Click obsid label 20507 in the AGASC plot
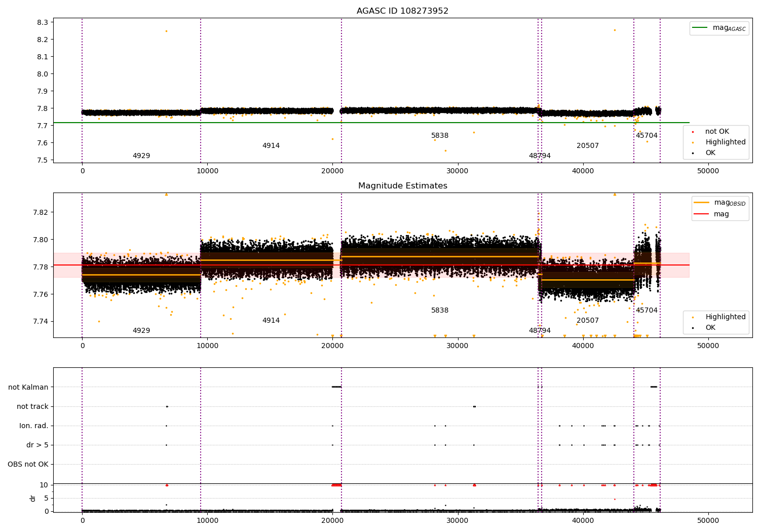Viewport: 760px width, 532px height. [588, 146]
